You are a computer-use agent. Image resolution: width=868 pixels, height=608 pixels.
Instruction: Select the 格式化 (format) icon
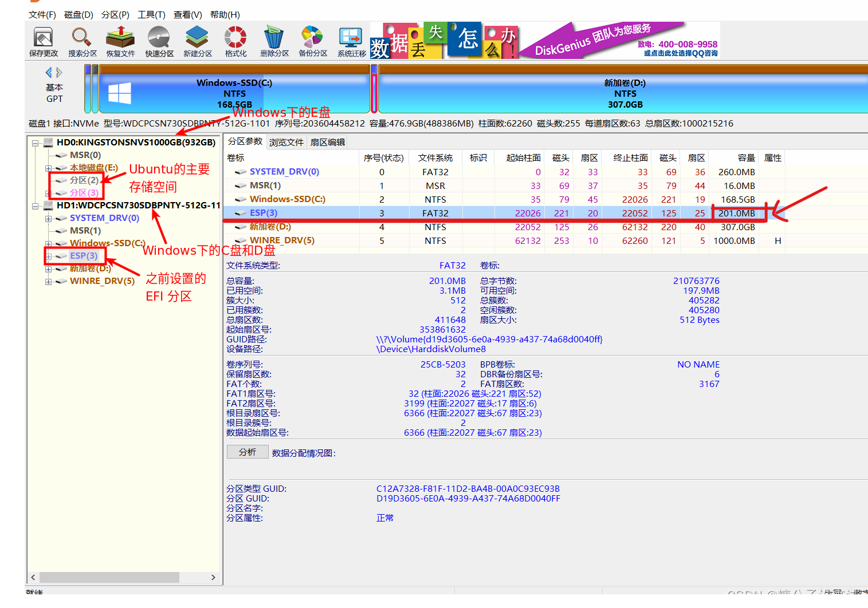[x=235, y=40]
